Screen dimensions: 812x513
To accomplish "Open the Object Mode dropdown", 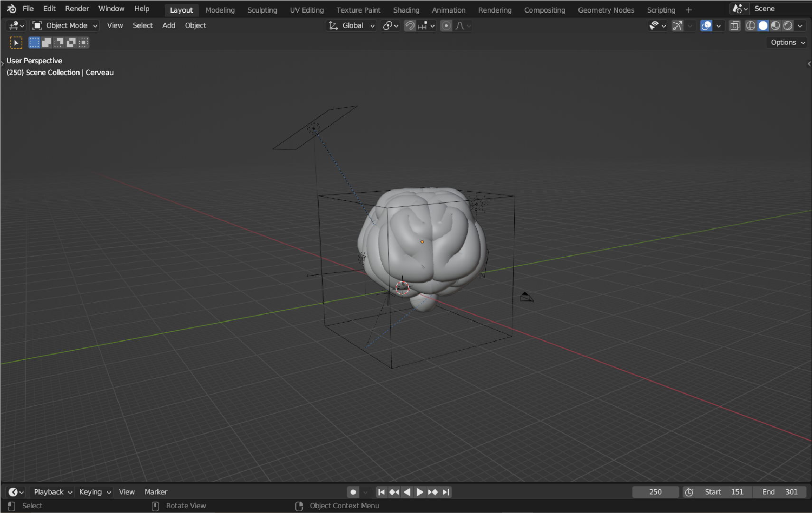I will coord(65,26).
